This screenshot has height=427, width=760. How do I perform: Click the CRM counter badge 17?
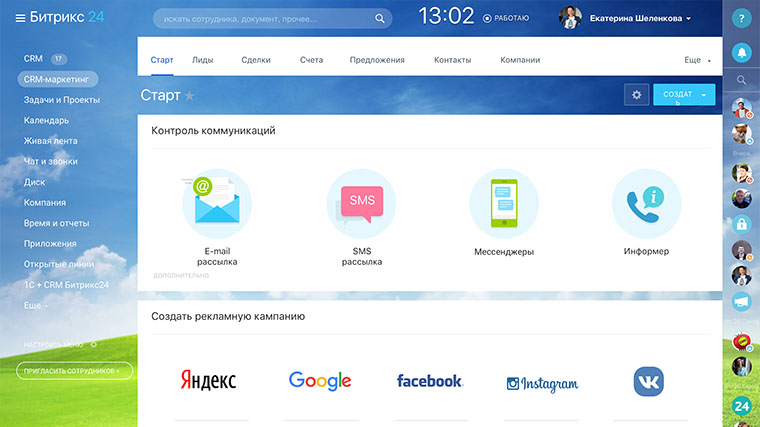click(x=59, y=59)
